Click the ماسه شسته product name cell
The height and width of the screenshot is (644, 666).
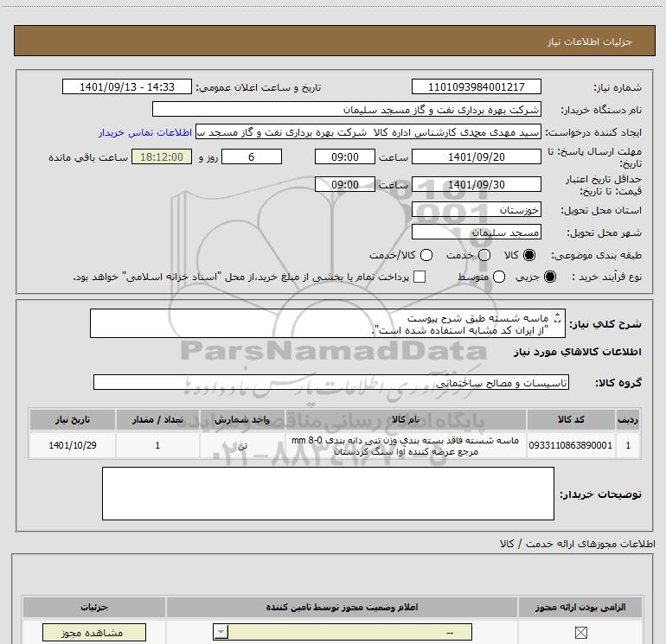coord(406,446)
